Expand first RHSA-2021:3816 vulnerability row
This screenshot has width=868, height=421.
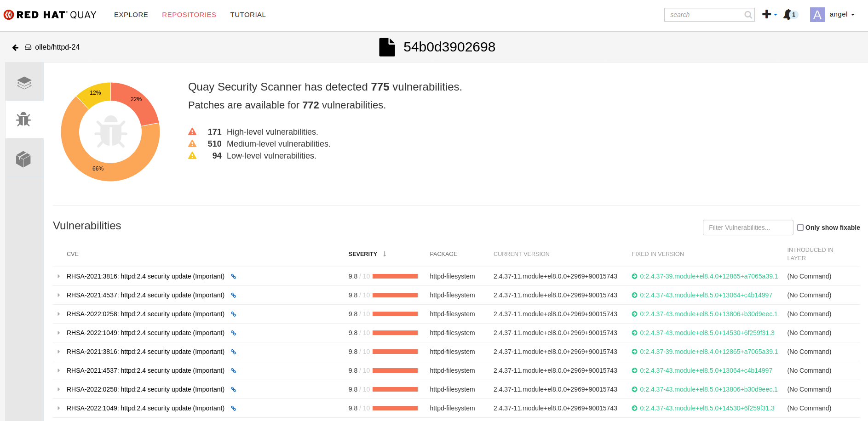click(x=58, y=276)
